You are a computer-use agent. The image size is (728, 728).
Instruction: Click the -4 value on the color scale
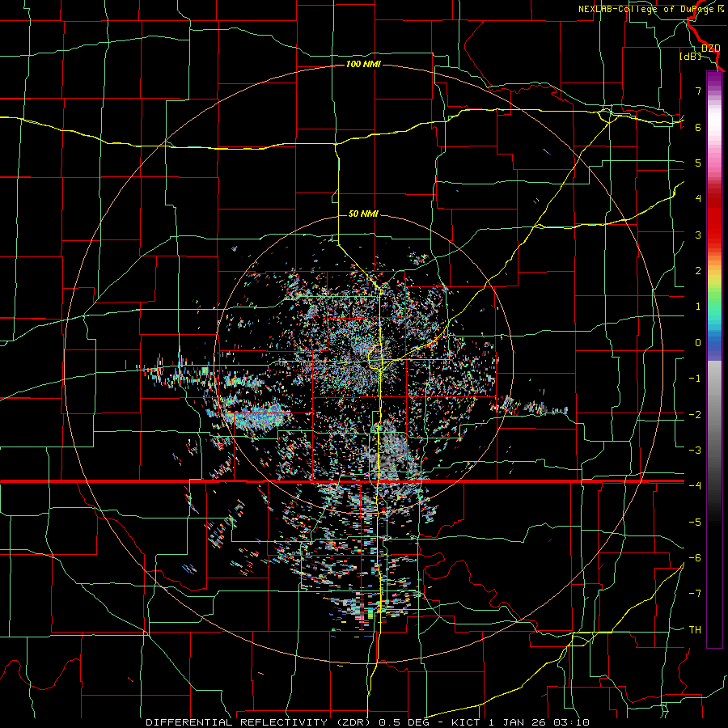click(695, 486)
